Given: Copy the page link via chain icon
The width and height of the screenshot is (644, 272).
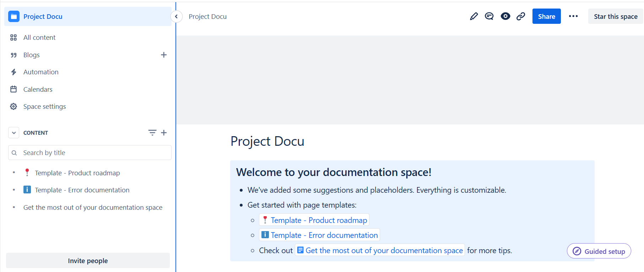Looking at the screenshot, I should [521, 16].
